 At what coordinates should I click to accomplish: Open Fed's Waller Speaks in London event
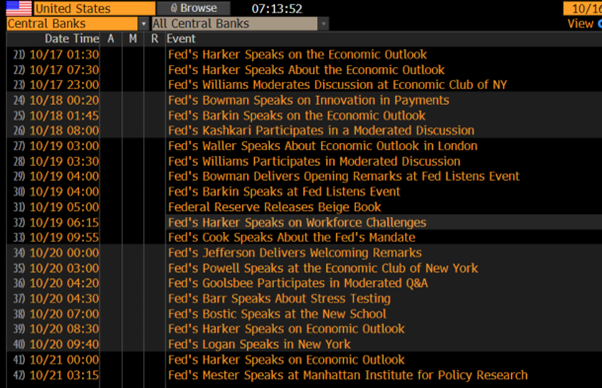[322, 146]
